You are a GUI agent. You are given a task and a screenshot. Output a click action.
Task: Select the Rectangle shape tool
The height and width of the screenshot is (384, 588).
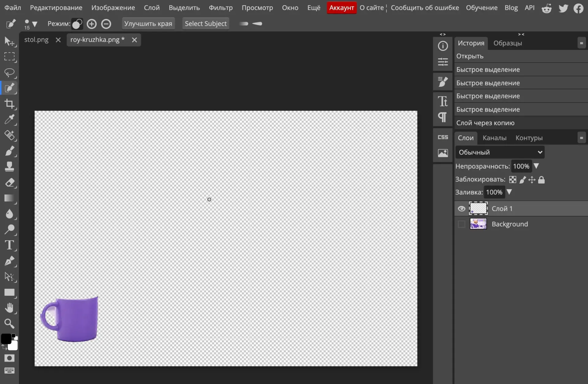click(9, 292)
